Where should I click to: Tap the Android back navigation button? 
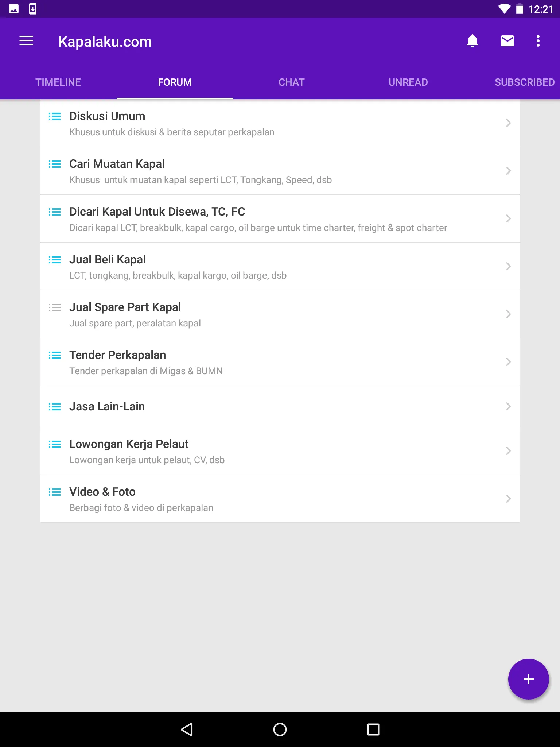click(x=187, y=729)
